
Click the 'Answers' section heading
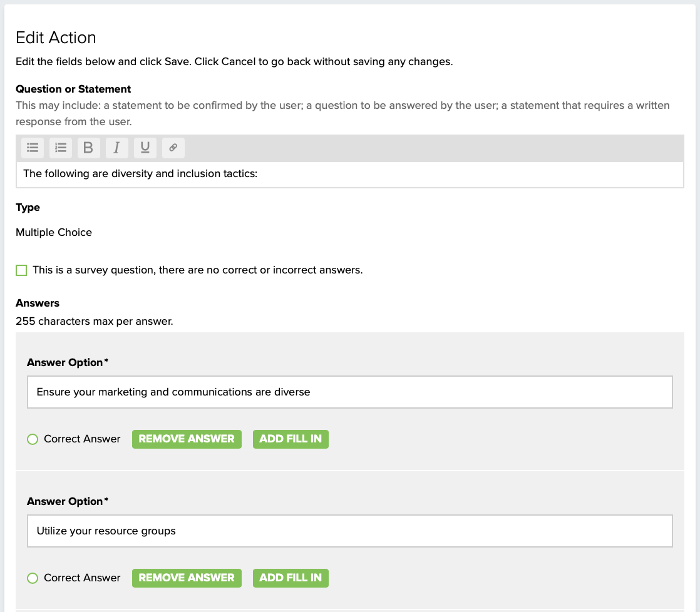click(x=38, y=303)
